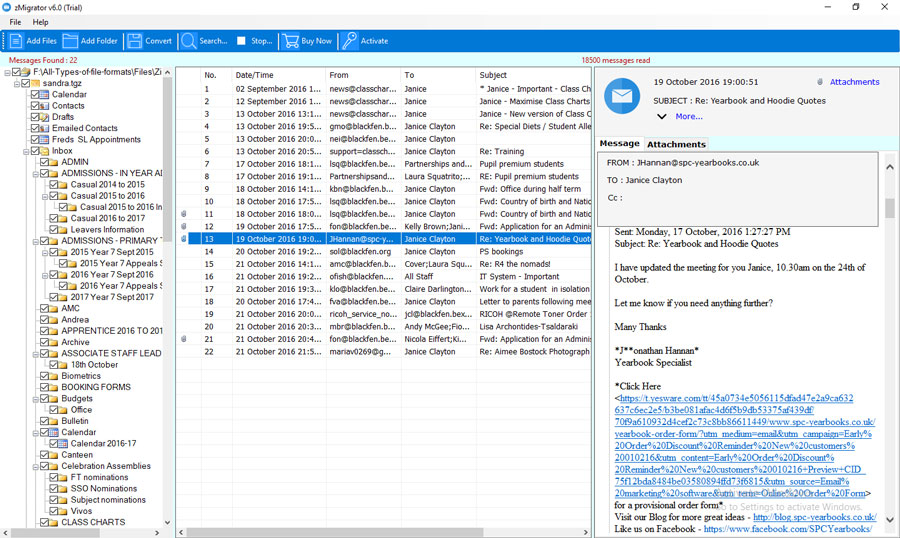Collapse the Budgets tree node
This screenshot has width=900, height=538.
pos(36,399)
